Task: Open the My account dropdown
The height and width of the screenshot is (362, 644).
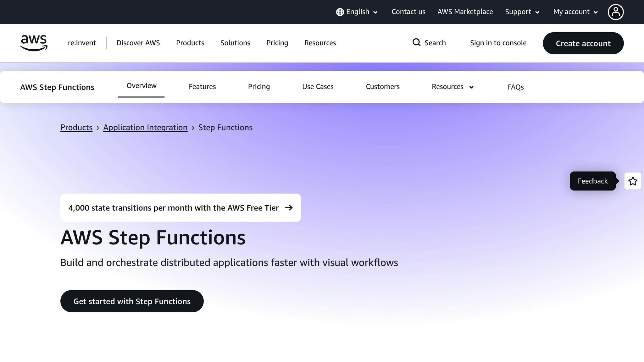Action: pos(574,12)
